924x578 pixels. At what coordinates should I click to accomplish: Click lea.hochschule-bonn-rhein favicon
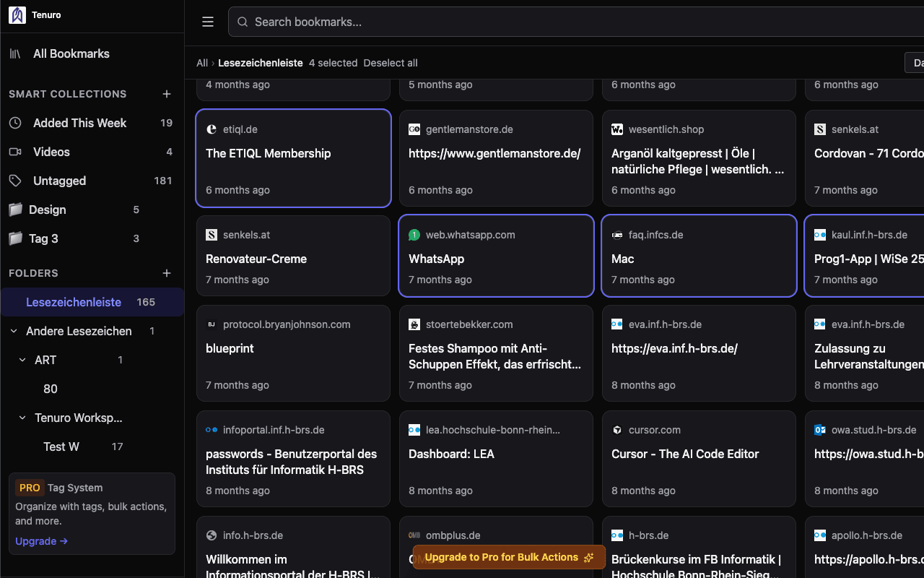click(x=414, y=430)
